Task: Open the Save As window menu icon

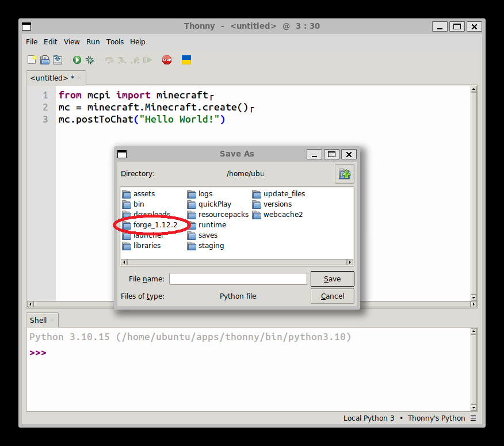Action: point(122,154)
